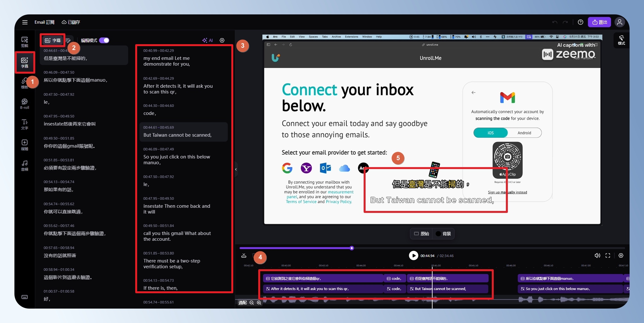
Task: Click the video progress slider handle
Action: [352, 248]
